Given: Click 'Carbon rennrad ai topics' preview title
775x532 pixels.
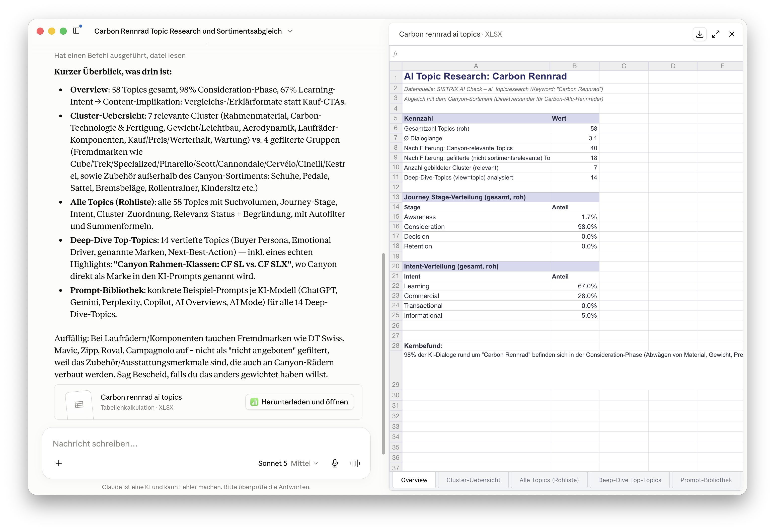Looking at the screenshot, I should pyautogui.click(x=439, y=34).
